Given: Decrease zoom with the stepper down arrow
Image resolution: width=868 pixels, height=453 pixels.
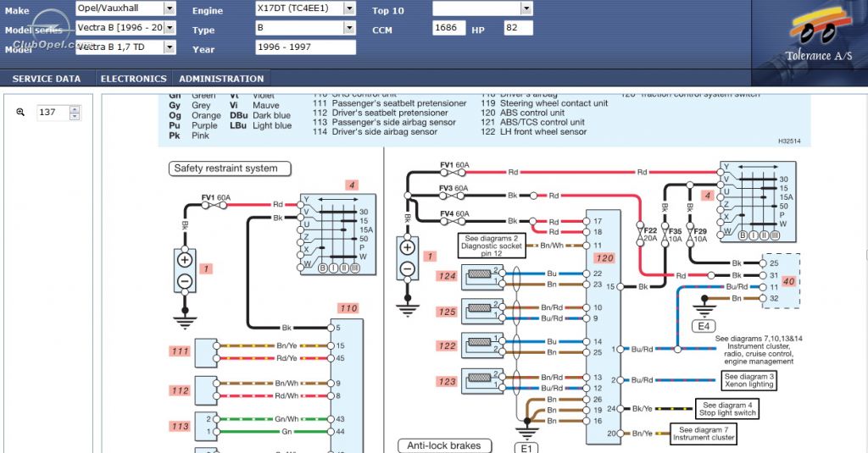Looking at the screenshot, I should [75, 116].
